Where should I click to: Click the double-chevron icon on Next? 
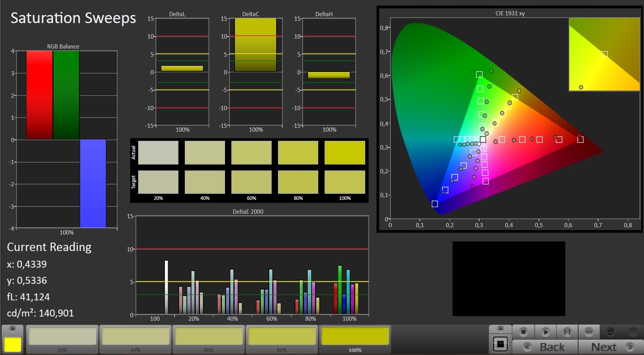pyautogui.click(x=630, y=347)
